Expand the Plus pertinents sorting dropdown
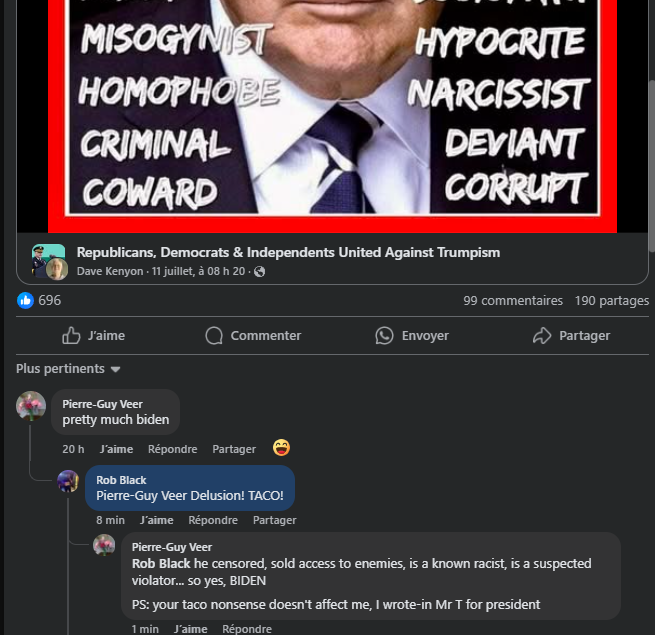The image size is (655, 635). [68, 369]
